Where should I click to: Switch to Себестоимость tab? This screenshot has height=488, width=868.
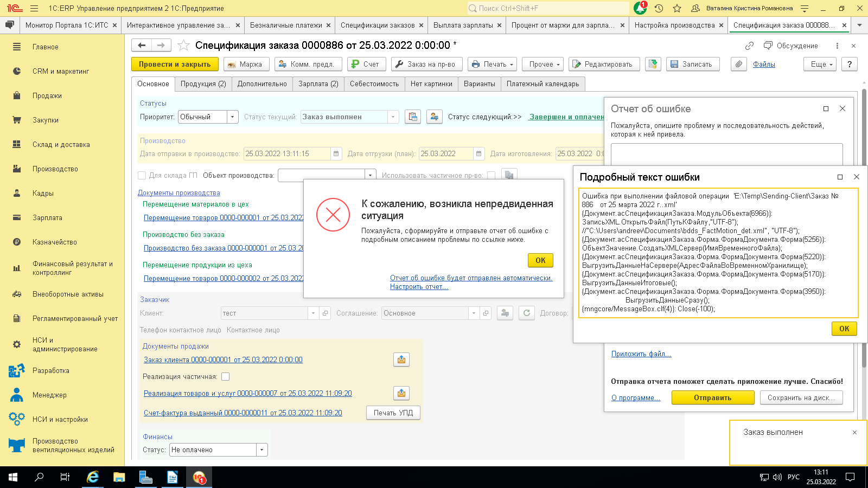pos(374,84)
